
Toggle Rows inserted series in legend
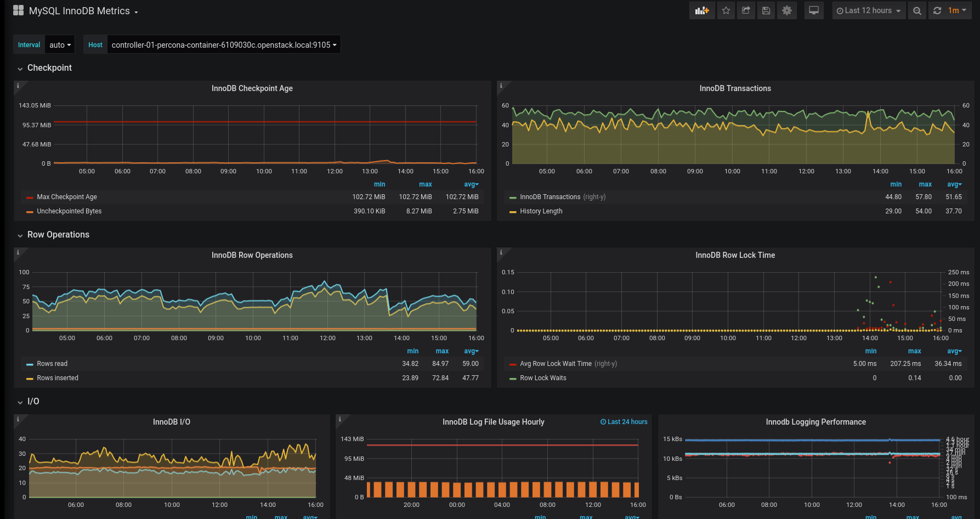click(58, 378)
